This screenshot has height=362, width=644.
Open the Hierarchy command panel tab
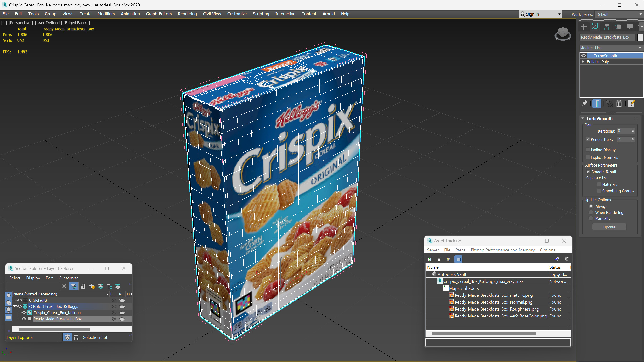pos(606,27)
